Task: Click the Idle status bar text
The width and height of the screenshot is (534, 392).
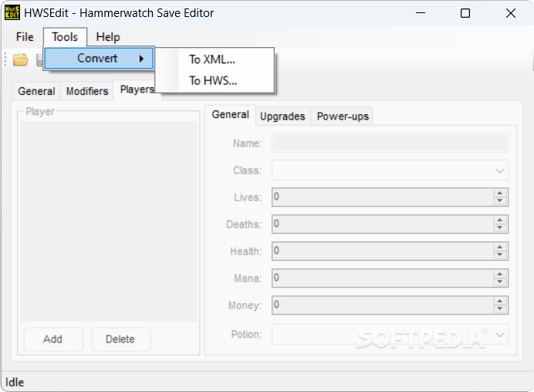Action: 15,382
